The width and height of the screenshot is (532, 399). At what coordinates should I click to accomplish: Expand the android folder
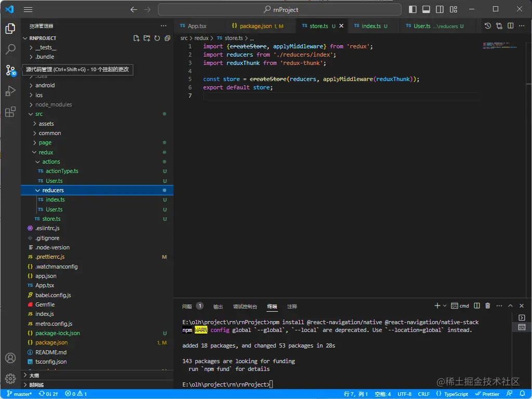tap(31, 86)
